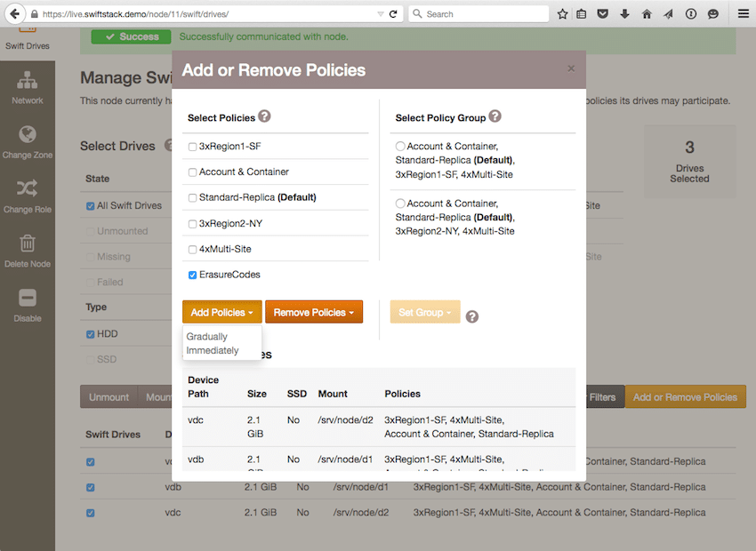Close the Add or Remove Policies dialog
The height and width of the screenshot is (551, 756).
571,68
